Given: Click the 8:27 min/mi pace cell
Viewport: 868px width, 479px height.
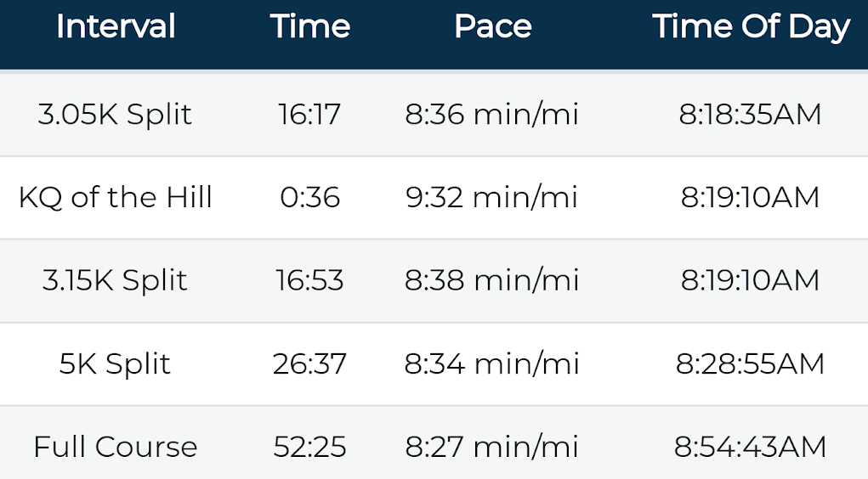Looking at the screenshot, I should tap(491, 447).
